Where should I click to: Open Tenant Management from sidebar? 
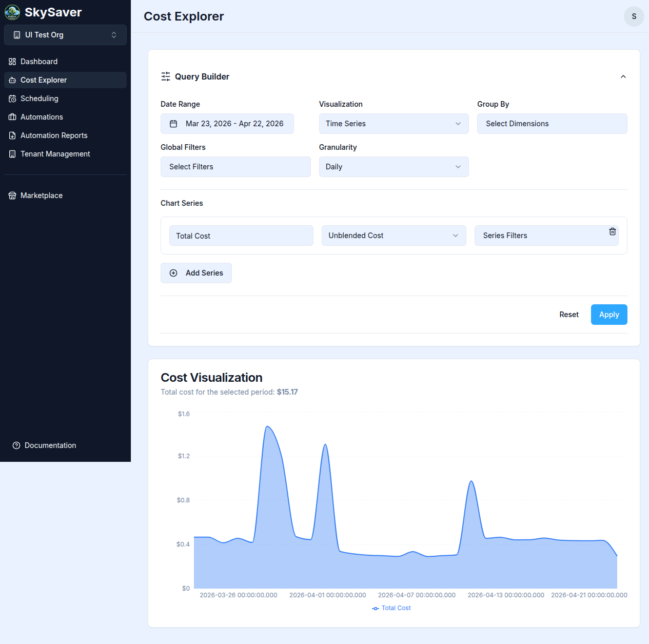point(66,154)
